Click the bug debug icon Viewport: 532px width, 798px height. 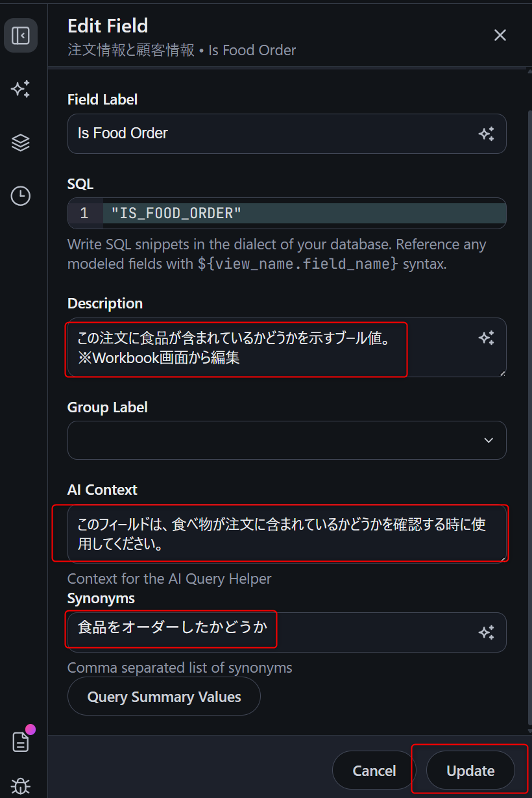21,786
